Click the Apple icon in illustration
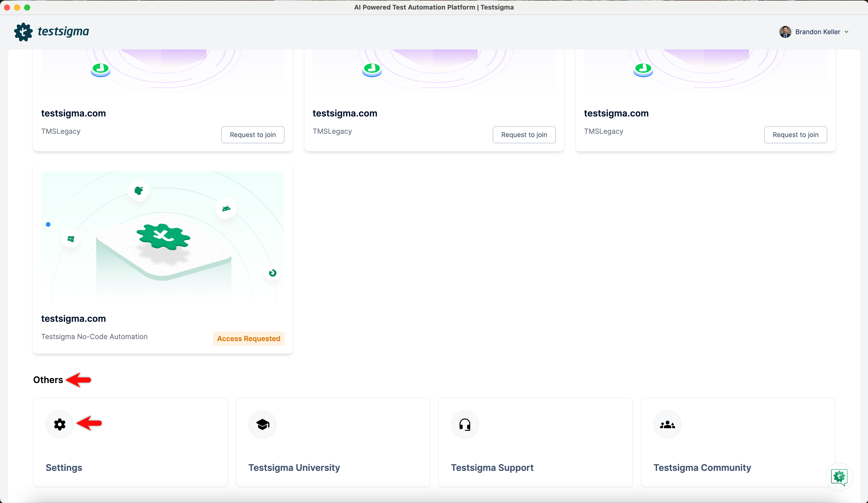The image size is (868, 503). tap(138, 191)
